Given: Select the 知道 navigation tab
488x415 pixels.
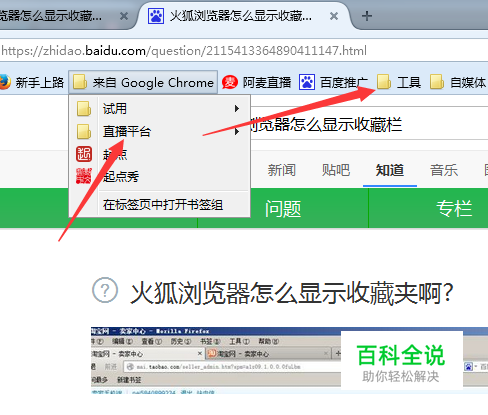Looking at the screenshot, I should (390, 170).
